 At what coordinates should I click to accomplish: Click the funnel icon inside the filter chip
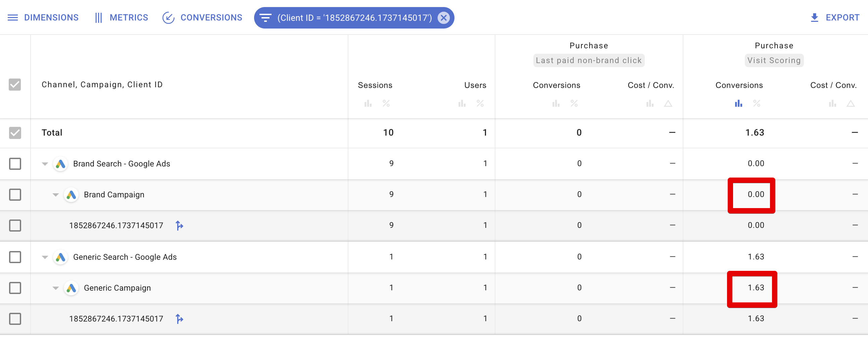(266, 17)
